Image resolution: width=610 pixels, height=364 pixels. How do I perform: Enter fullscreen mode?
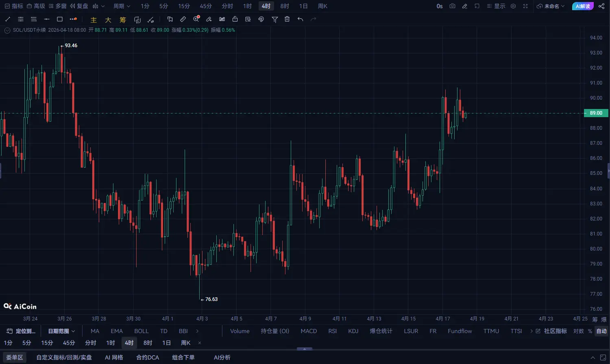[x=525, y=6]
